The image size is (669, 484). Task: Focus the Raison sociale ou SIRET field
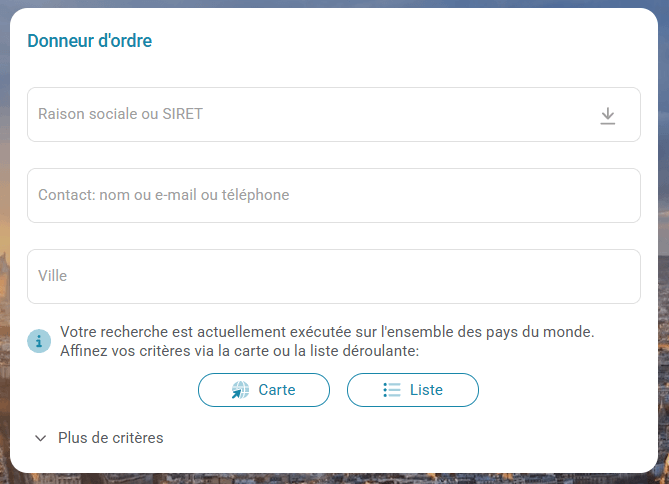click(300, 115)
